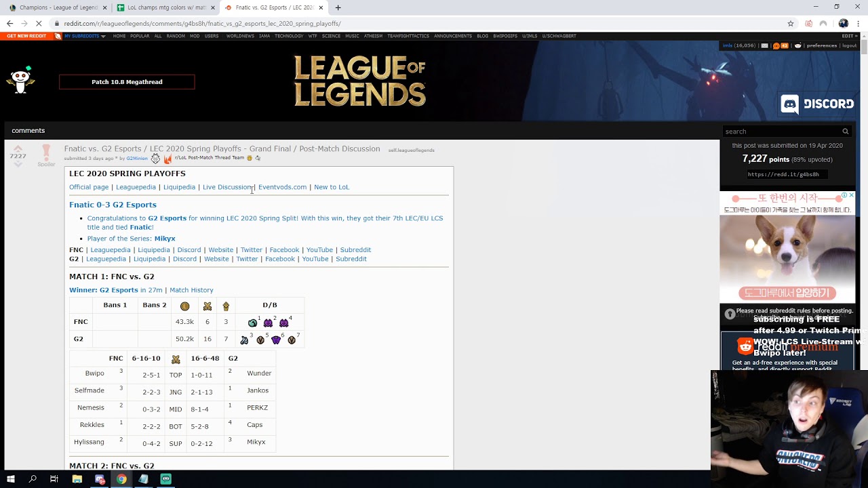Open TEAMFIGHTTACTICS subreddit shortcut
Screen dimensions: 868x488
pyautogui.click(x=408, y=36)
